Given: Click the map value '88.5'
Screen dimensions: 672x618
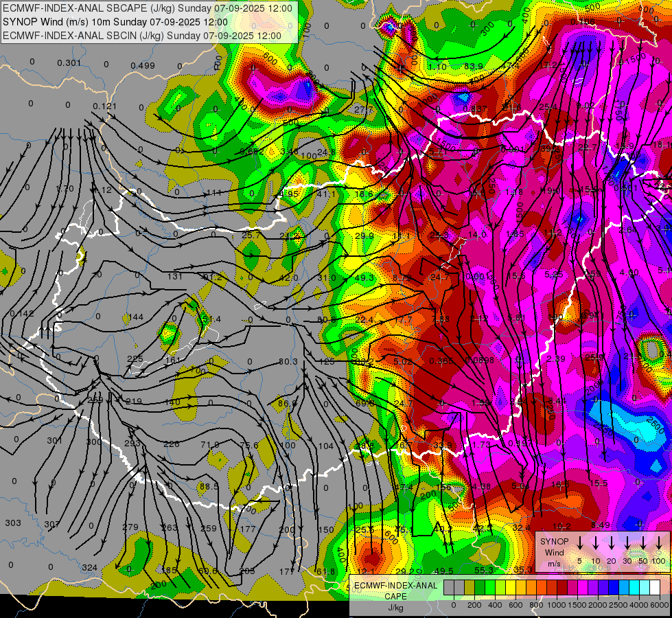Looking at the screenshot, I should 209,487.
